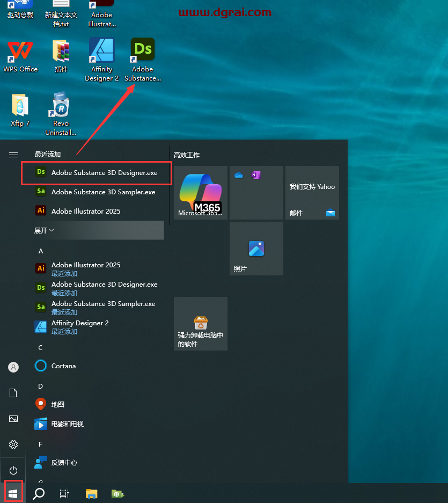The width and height of the screenshot is (448, 503).
Task: Select the Xftp 7 desktop icon
Action: (20, 110)
